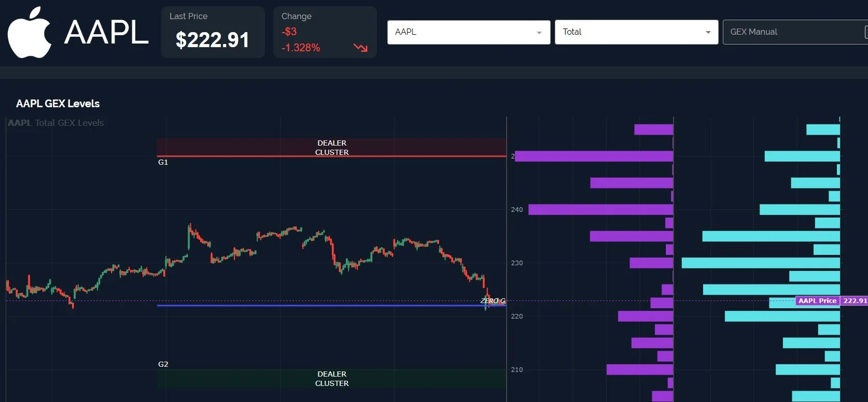Click the G2 level label

point(163,364)
